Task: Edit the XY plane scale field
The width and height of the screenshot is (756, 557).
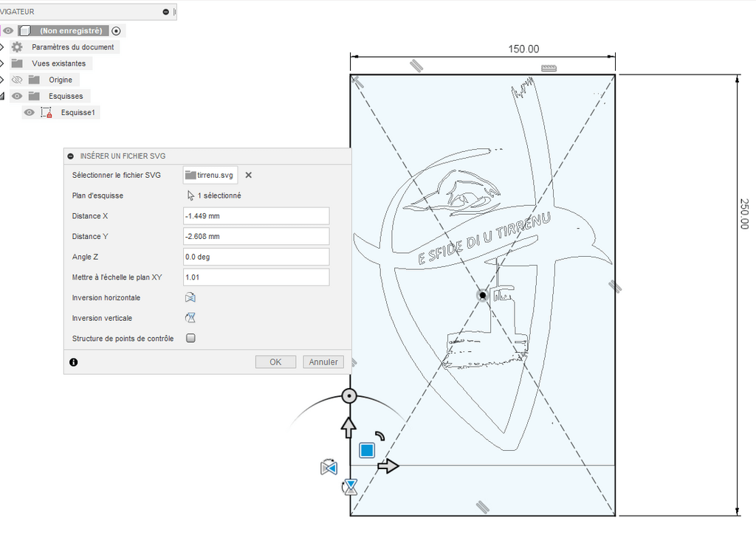Action: pos(256,277)
